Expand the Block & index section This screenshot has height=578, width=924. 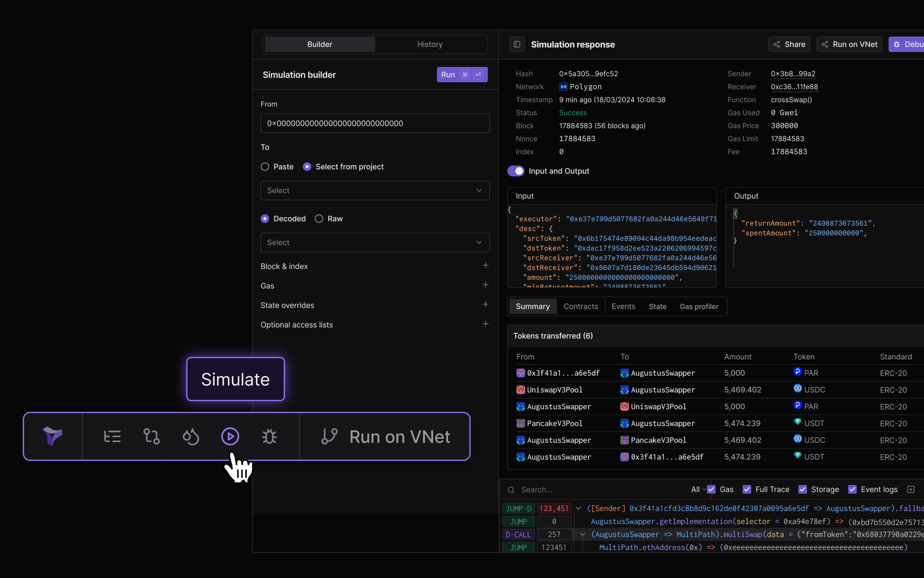click(485, 266)
